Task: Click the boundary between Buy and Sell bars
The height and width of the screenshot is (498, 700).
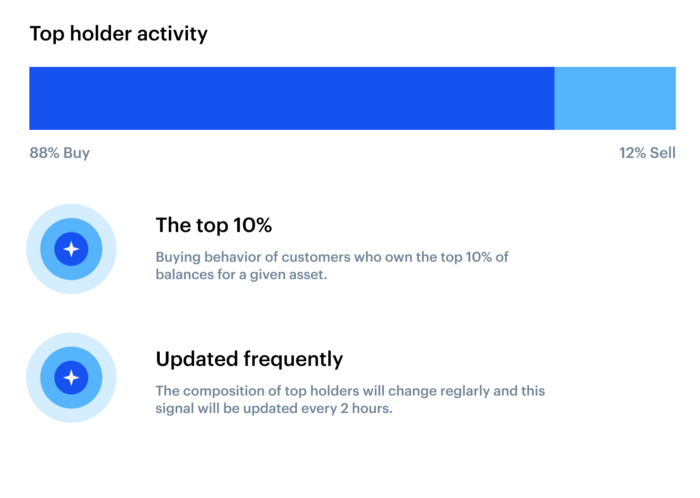Action: pos(554,98)
